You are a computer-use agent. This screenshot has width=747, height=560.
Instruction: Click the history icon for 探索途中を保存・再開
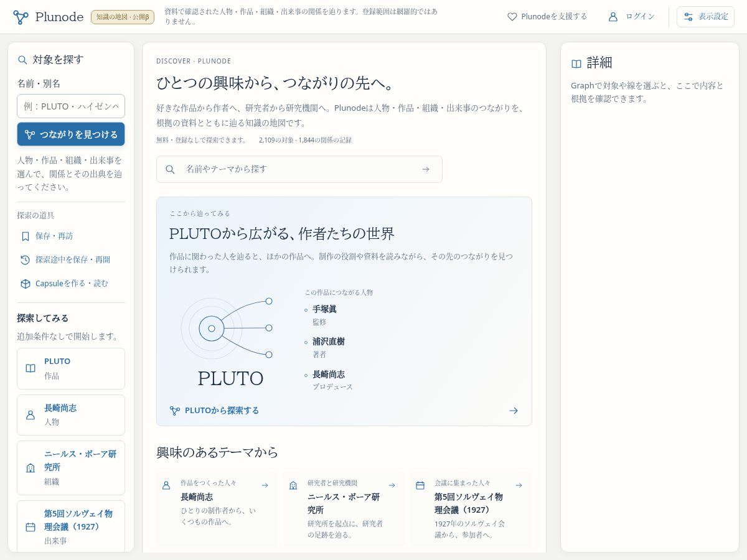coord(26,259)
